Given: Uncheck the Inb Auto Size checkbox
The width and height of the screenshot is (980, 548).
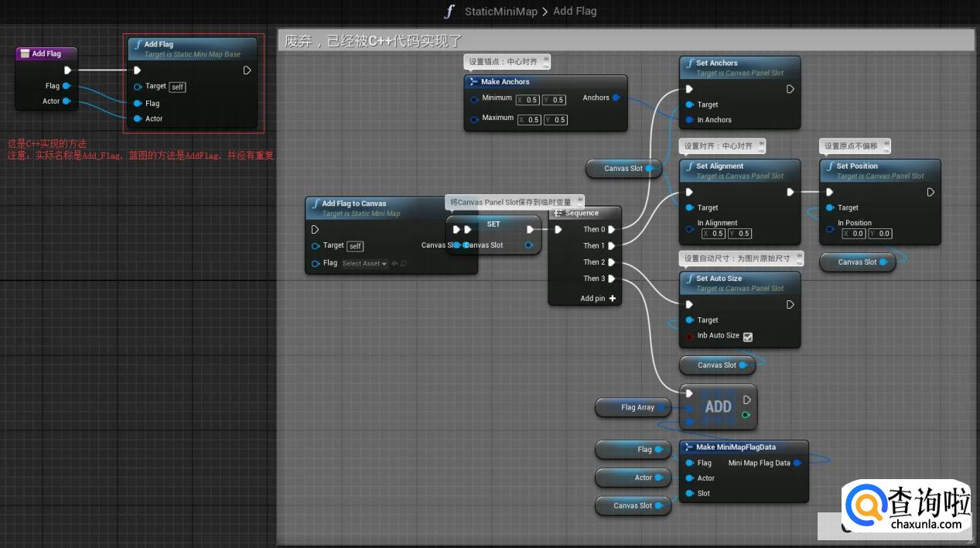Looking at the screenshot, I should [x=747, y=336].
